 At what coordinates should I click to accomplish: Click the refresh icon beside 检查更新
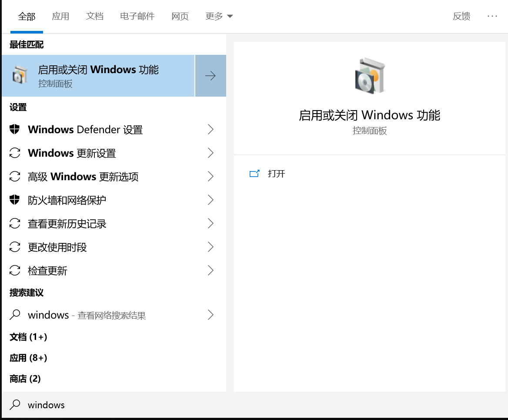coord(15,270)
